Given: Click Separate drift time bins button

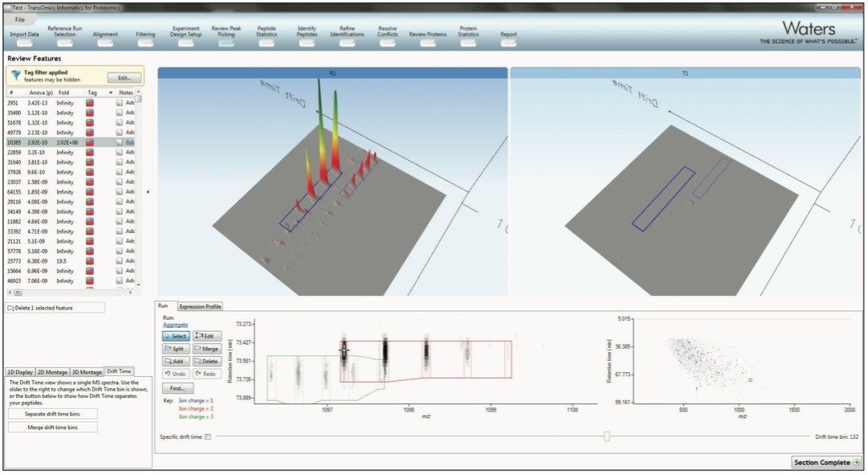Looking at the screenshot, I should 52,414.
